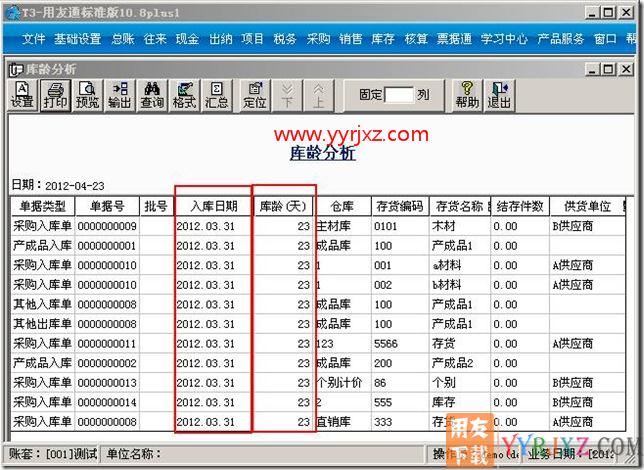Click the 仓库 column header
The image size is (644, 470).
(x=343, y=206)
